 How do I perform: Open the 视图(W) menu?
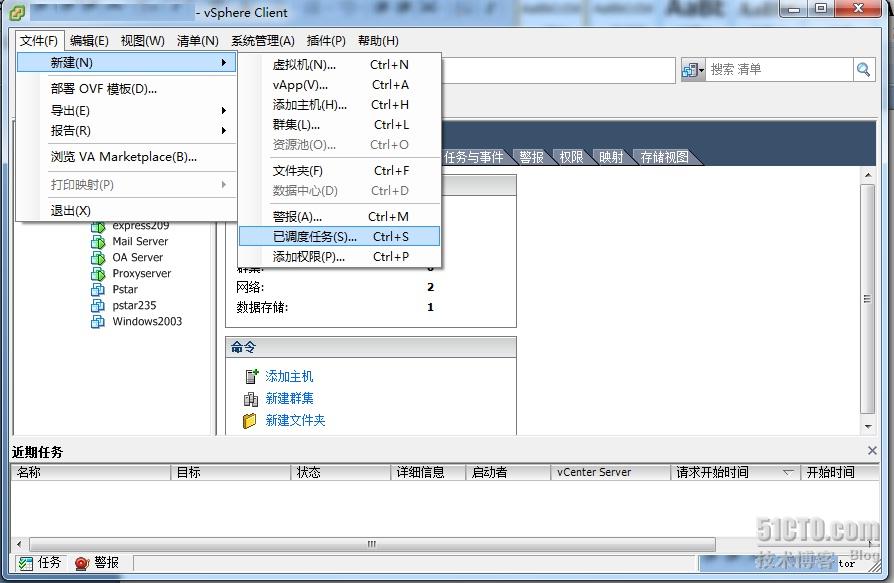coord(143,40)
